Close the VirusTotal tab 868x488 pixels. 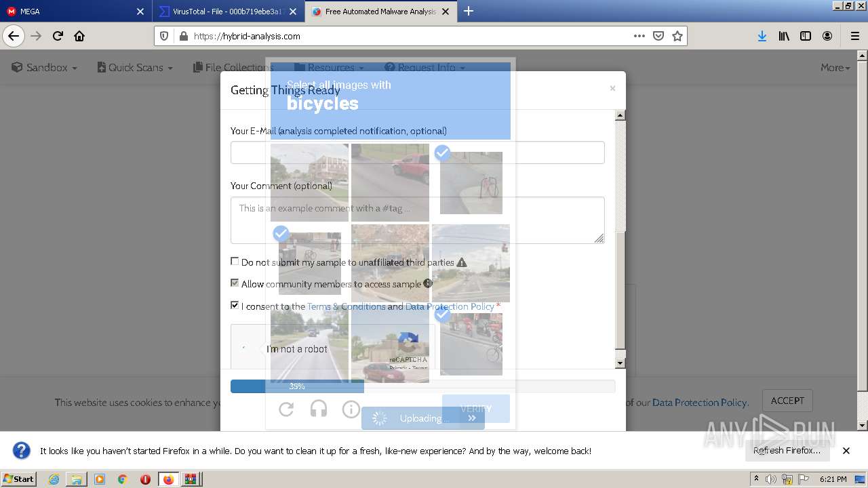293,12
